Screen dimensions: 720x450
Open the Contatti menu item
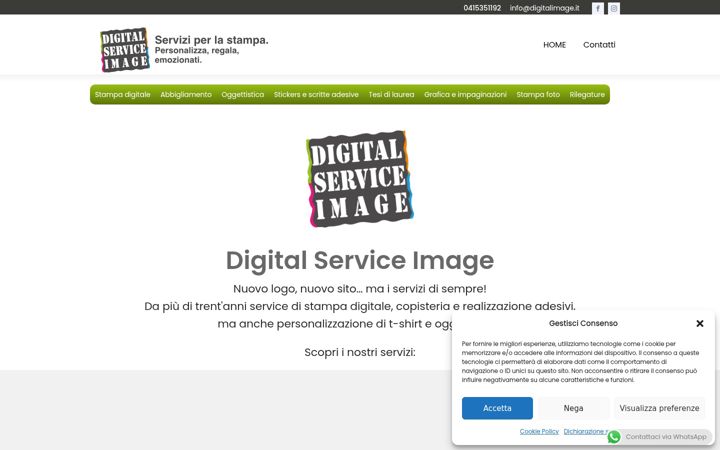(599, 45)
